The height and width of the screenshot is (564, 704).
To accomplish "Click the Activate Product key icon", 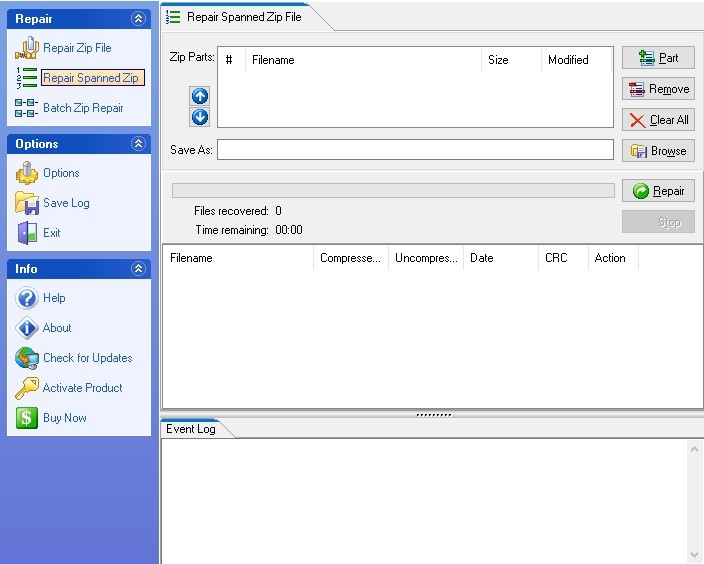I will click(x=26, y=388).
